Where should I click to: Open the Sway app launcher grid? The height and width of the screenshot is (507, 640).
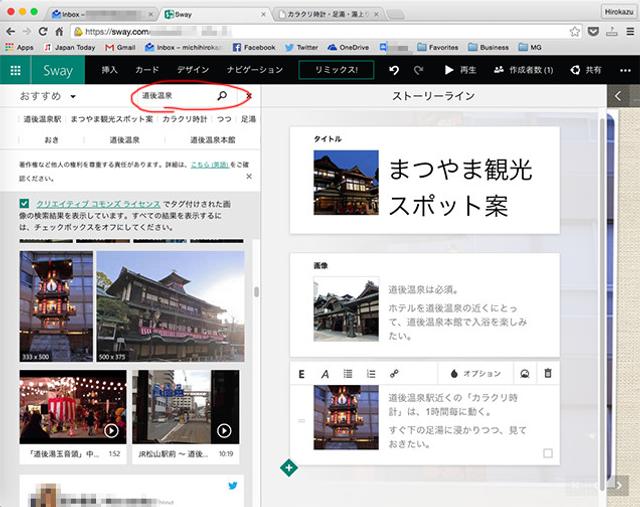[x=16, y=70]
